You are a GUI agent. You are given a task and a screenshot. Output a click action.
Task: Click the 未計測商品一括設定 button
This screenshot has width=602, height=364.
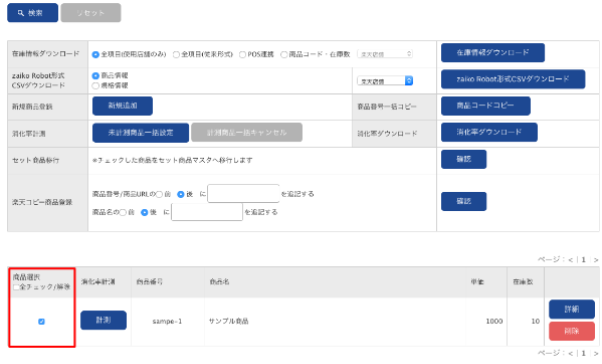141,133
